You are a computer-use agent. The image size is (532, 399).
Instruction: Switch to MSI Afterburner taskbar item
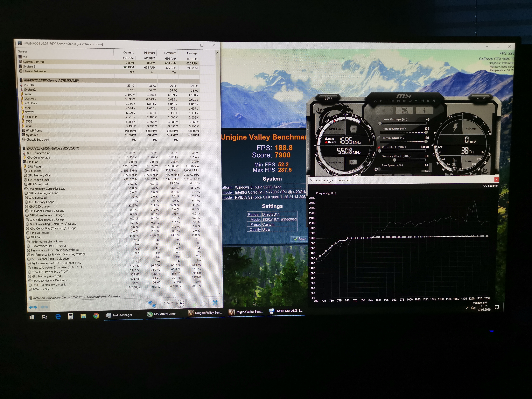(x=162, y=314)
